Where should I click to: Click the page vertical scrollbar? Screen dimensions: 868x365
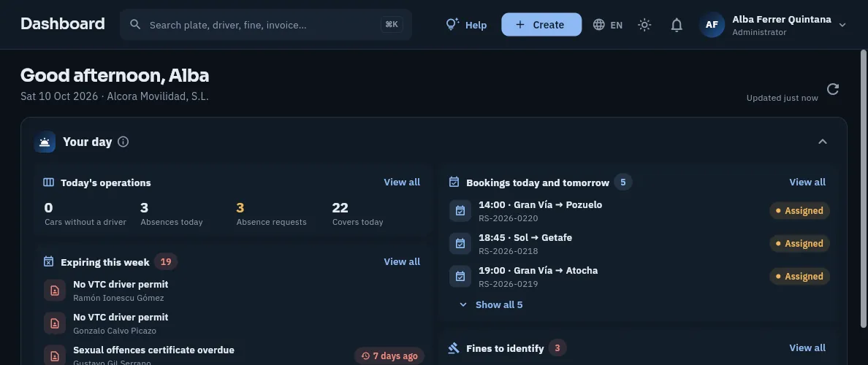click(x=863, y=188)
